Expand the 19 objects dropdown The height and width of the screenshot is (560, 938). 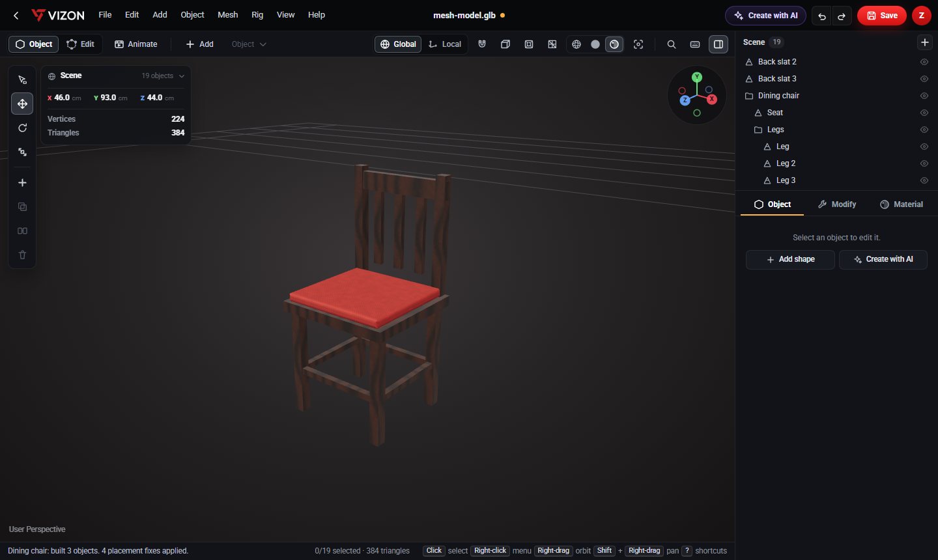[163, 76]
